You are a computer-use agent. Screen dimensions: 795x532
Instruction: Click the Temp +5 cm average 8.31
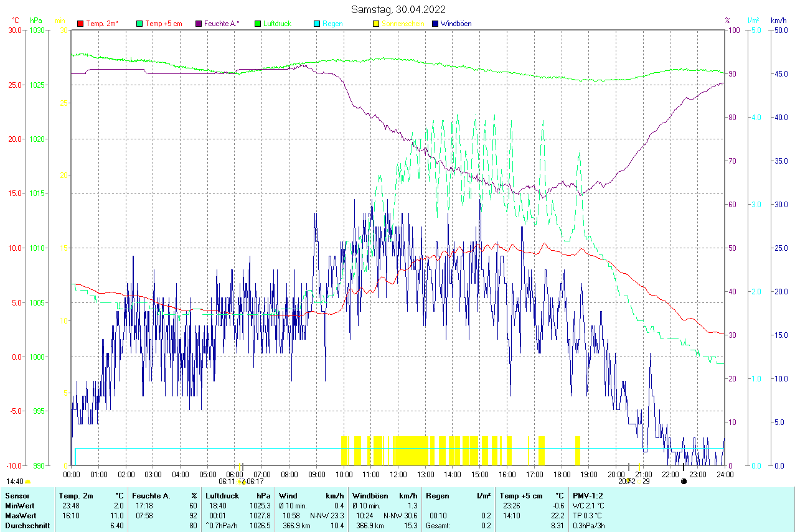(557, 526)
